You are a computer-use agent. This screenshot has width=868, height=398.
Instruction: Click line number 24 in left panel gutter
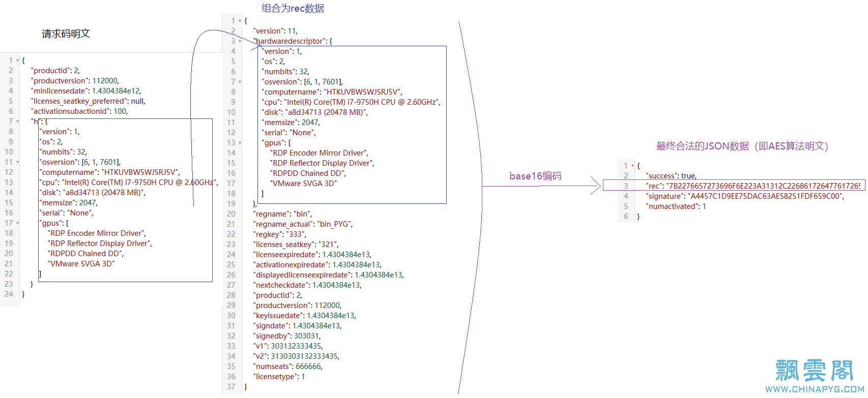pyautogui.click(x=9, y=294)
